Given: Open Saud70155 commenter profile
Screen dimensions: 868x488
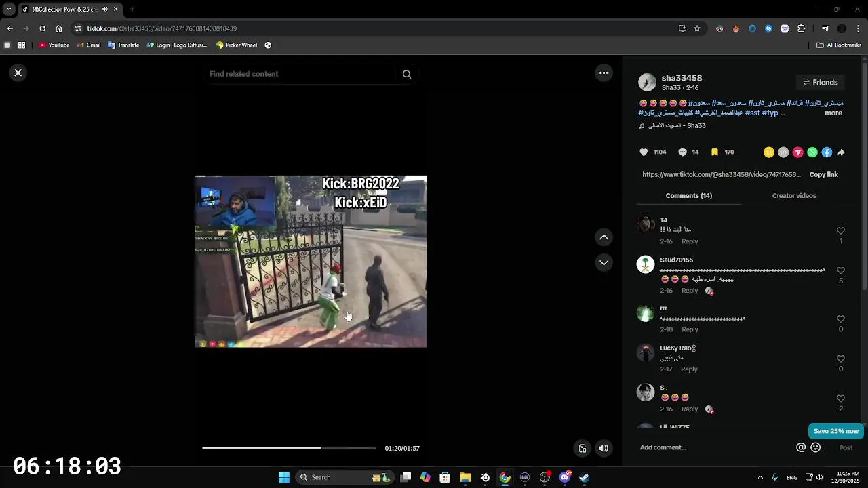Looking at the screenshot, I should (676, 260).
